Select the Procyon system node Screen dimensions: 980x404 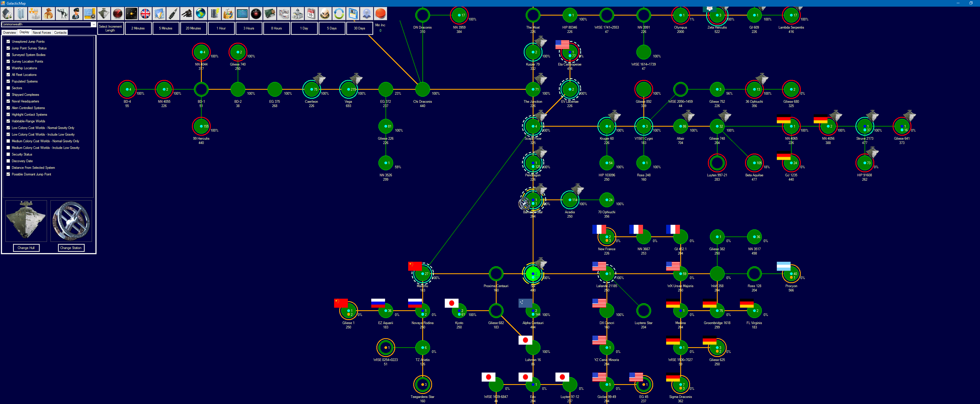791,273
